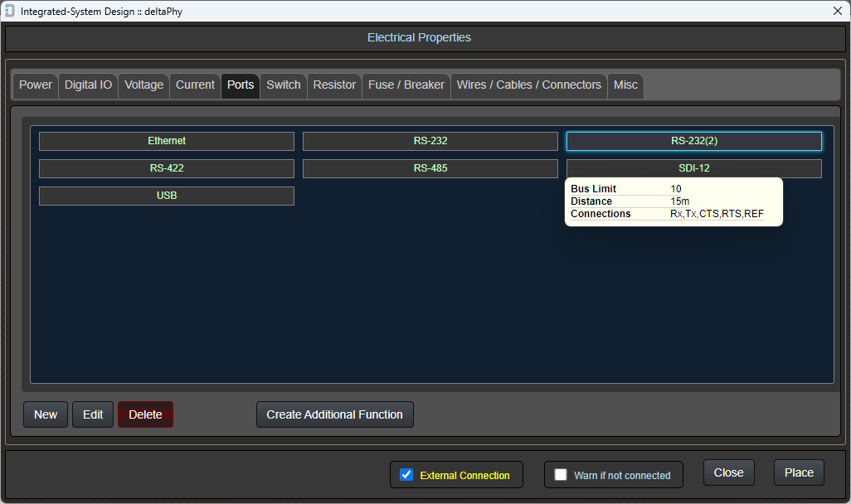Select the RS-485 port entry
Image resolution: width=851 pixels, height=504 pixels.
point(430,168)
